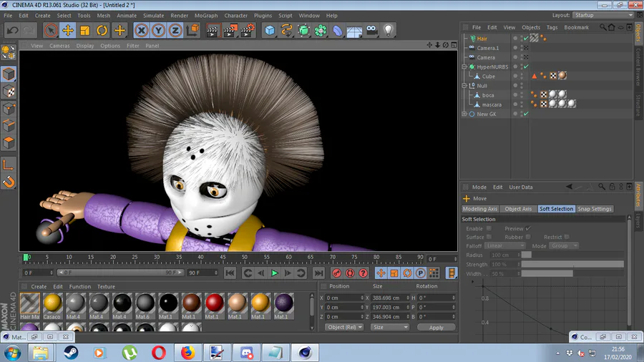Open the MoGraph menu

click(206, 15)
